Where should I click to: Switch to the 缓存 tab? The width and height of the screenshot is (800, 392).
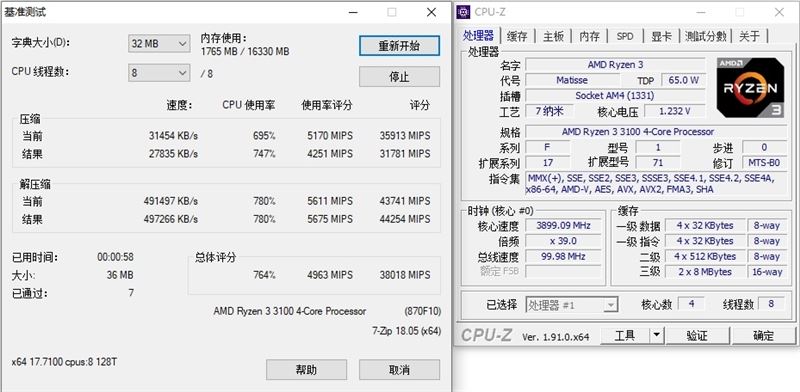(517, 36)
